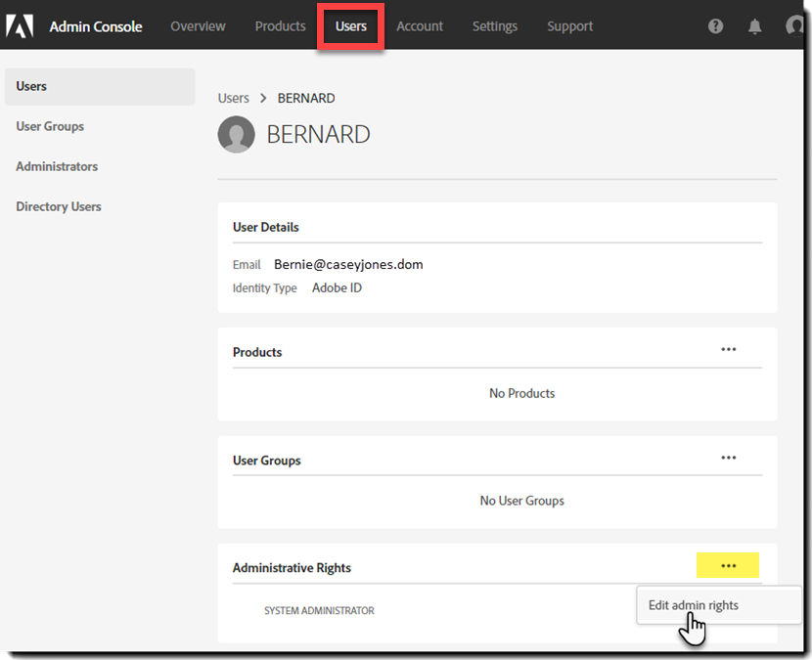The image size is (812, 660).
Task: Click BERNARD's user avatar picture
Action: 236,135
